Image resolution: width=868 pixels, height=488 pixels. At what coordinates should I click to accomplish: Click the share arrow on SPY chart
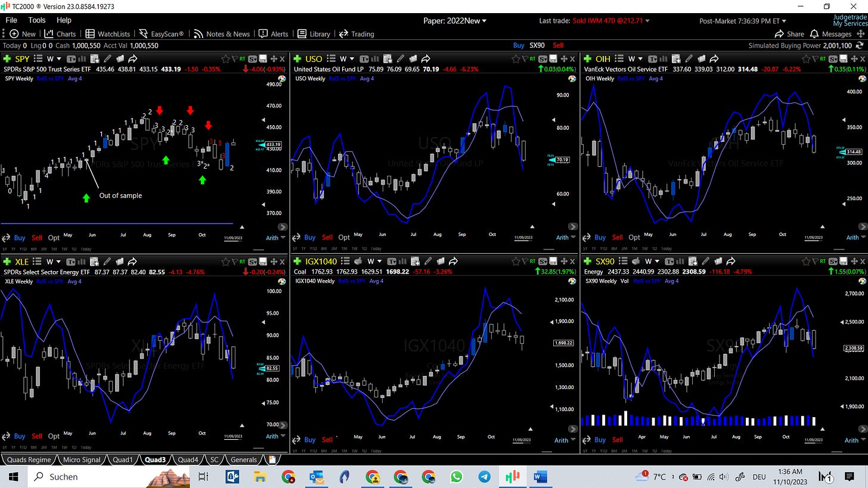coord(132,58)
